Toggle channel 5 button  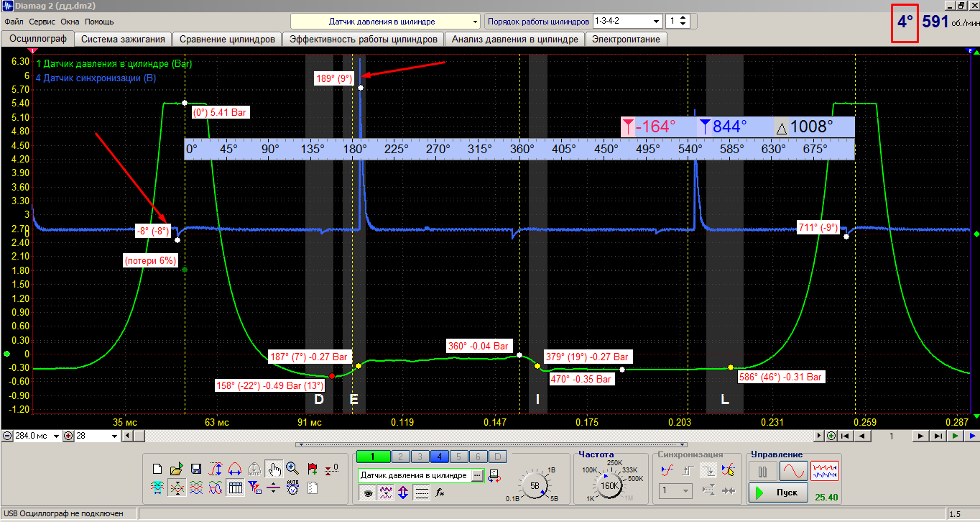(459, 457)
